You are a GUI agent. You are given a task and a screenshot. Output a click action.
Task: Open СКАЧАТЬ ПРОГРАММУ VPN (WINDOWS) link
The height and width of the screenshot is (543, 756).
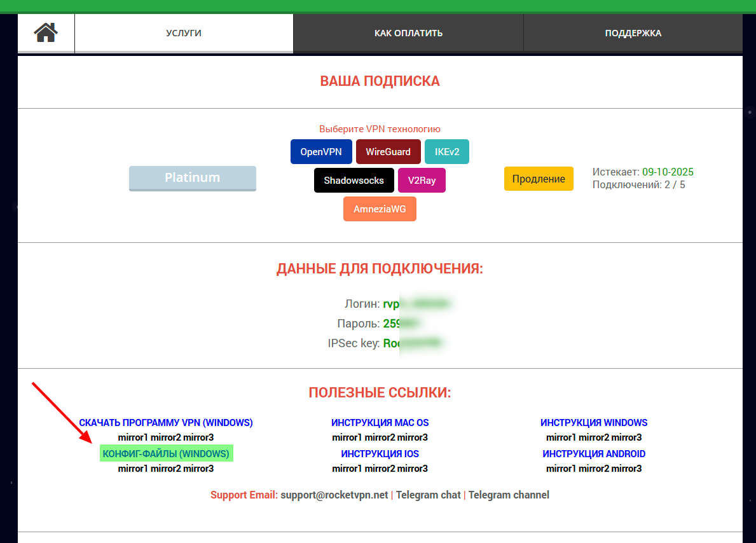click(166, 423)
